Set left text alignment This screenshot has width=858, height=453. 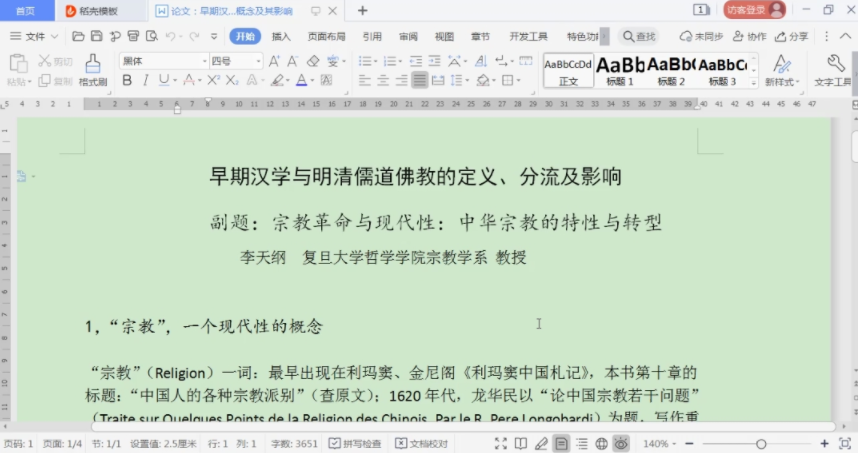point(364,80)
